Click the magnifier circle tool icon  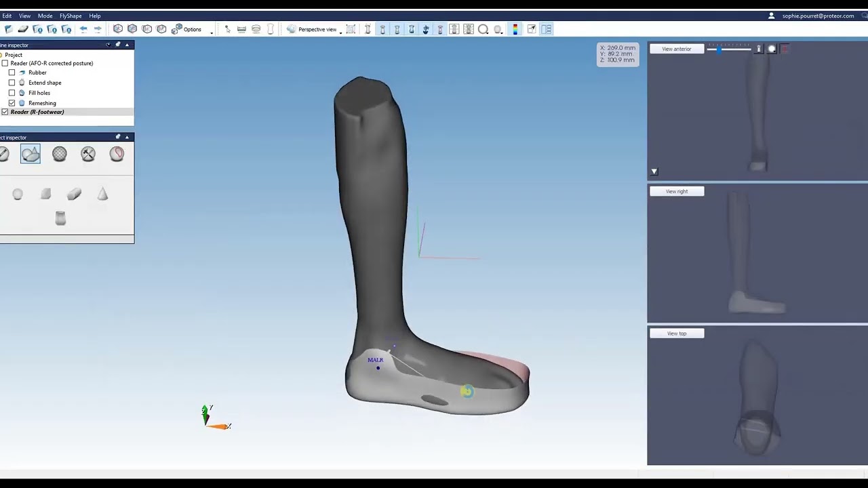484,29
